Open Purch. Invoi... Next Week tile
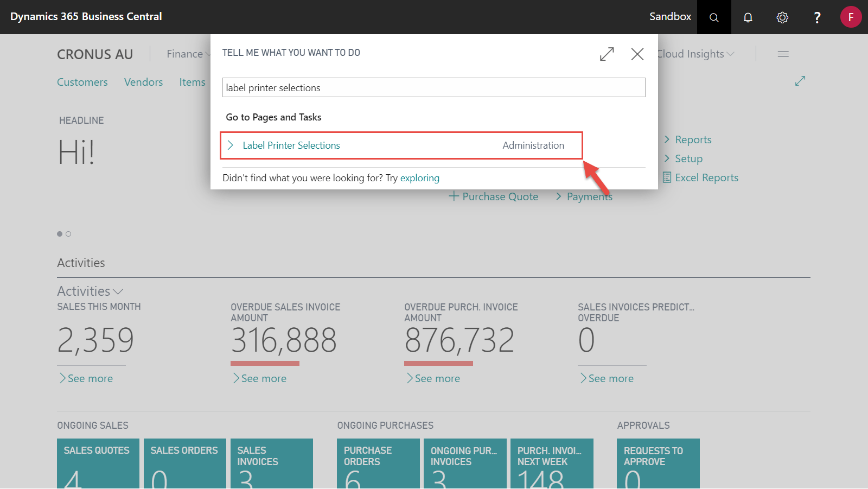Image resolution: width=868 pixels, height=489 pixels. click(x=552, y=464)
